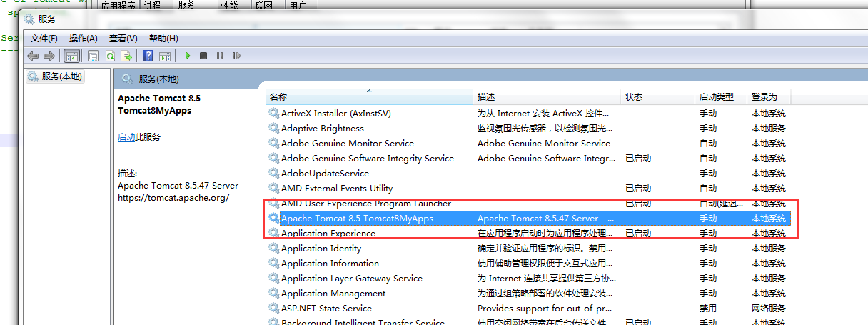
Task: Open the Properties toolbar icon
Action: click(94, 56)
